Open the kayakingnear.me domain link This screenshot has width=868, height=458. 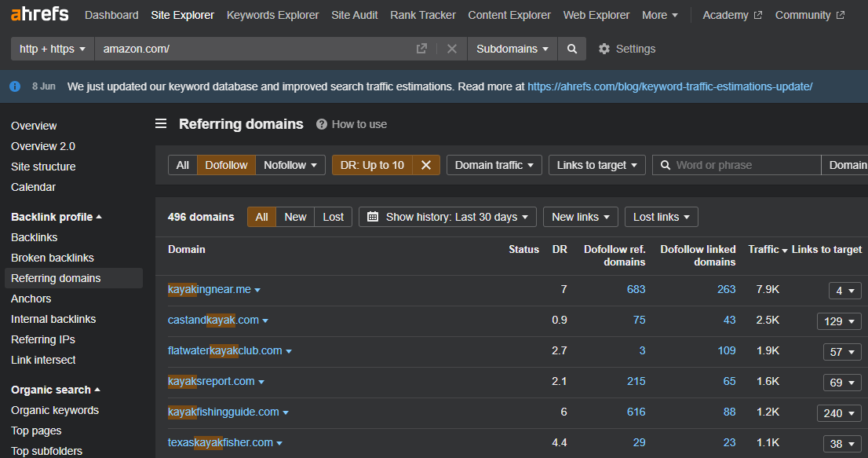pyautogui.click(x=209, y=289)
